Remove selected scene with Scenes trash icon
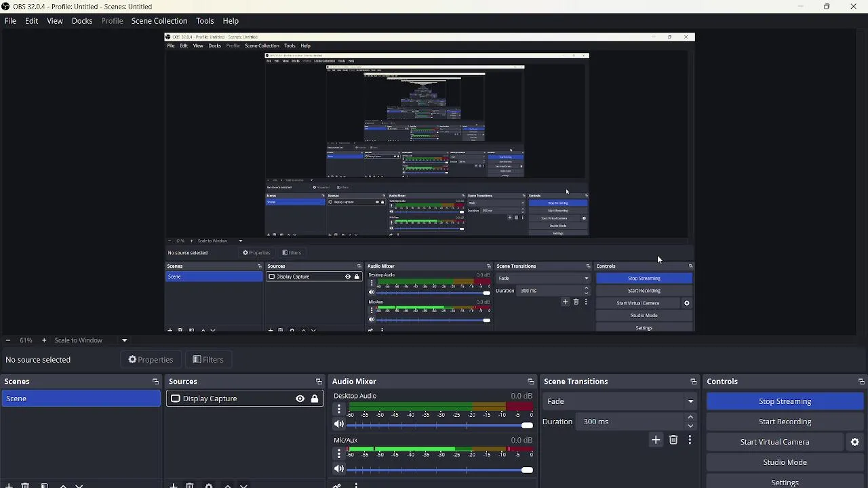 click(x=25, y=485)
